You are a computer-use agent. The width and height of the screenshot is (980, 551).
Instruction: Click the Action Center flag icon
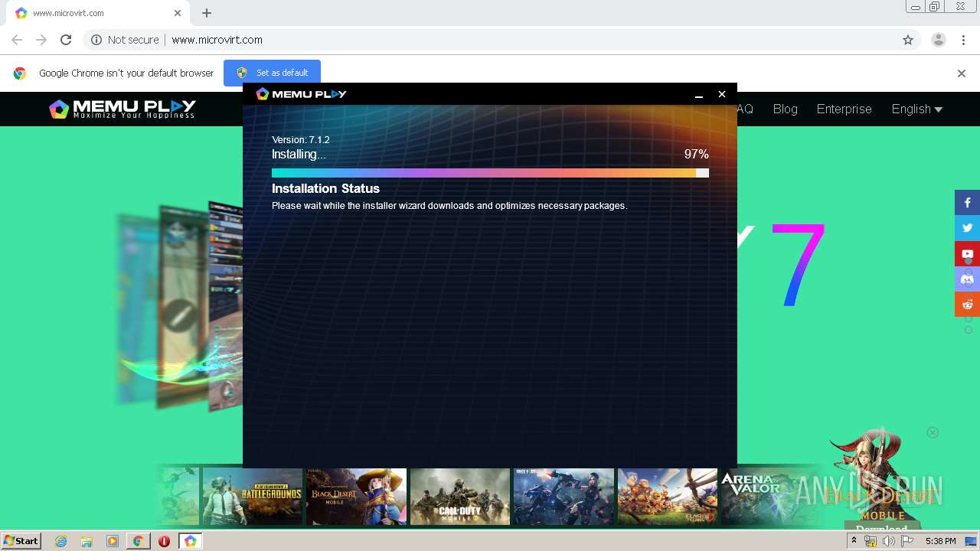pyautogui.click(x=907, y=541)
